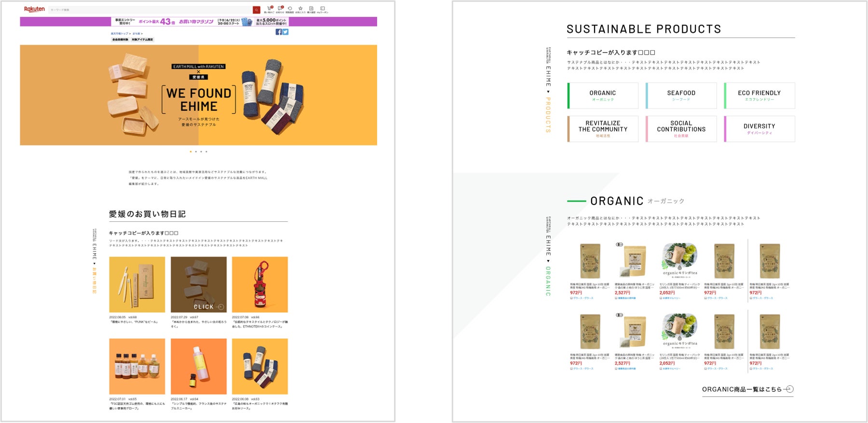Open the vol.64 pink bottle diary thumbnail
The height and width of the screenshot is (423, 868).
(x=199, y=367)
